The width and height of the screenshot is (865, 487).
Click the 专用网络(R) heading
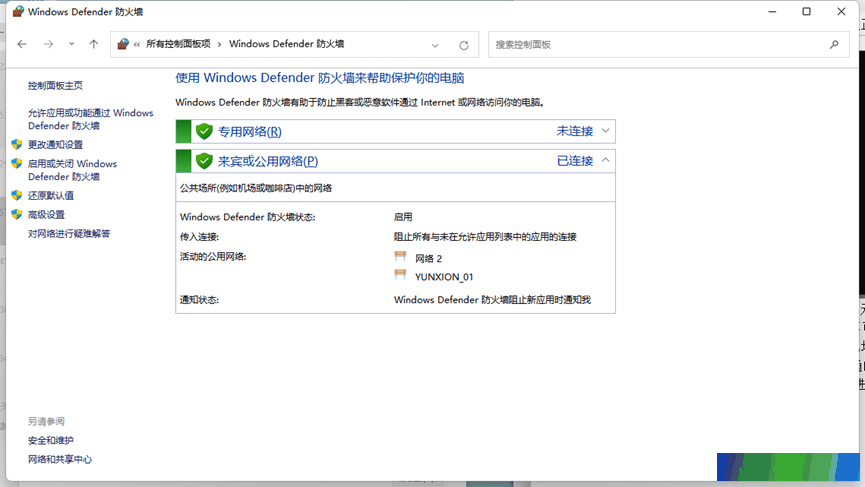click(x=249, y=132)
